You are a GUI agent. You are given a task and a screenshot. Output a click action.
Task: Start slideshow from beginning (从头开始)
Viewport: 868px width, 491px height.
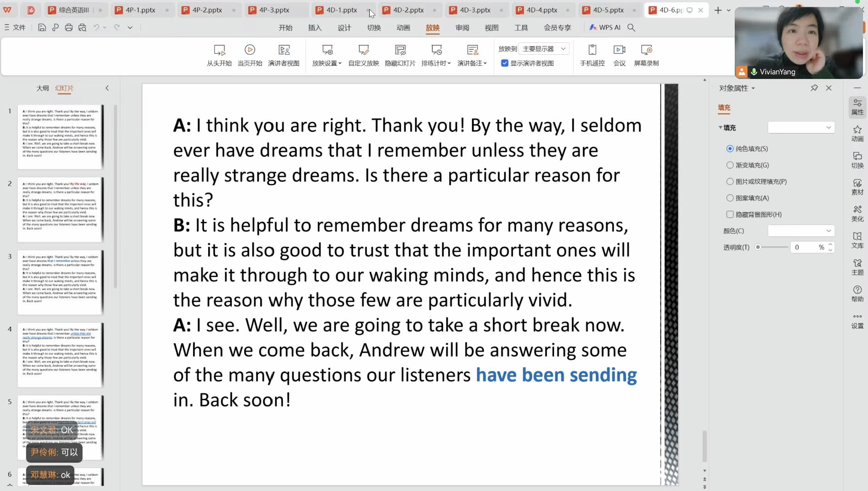(219, 55)
